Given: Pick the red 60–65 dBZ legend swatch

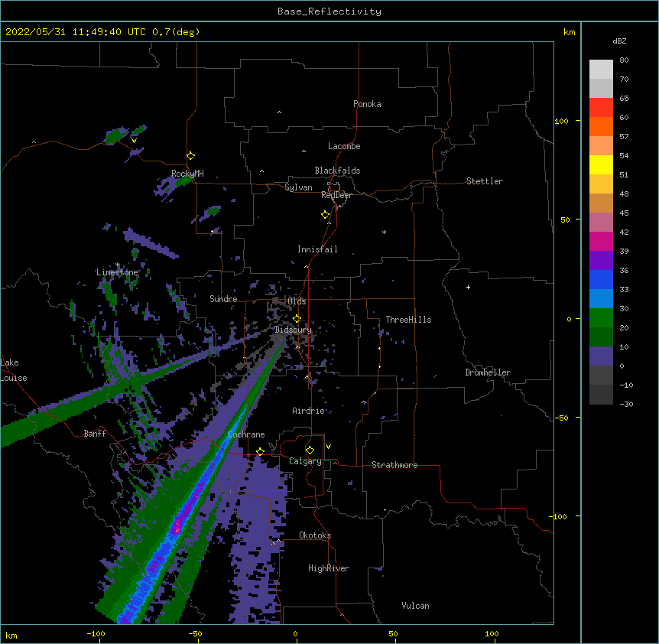Looking at the screenshot, I should tap(601, 108).
